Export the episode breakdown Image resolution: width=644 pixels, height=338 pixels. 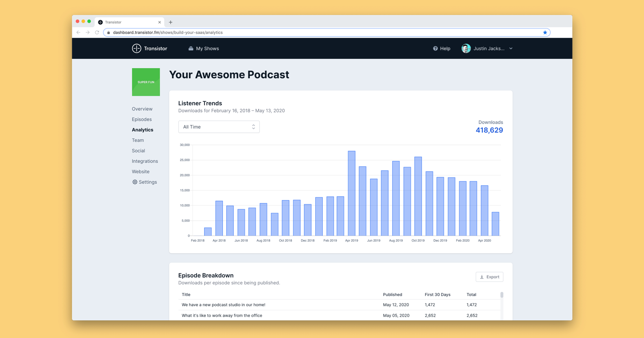489,277
